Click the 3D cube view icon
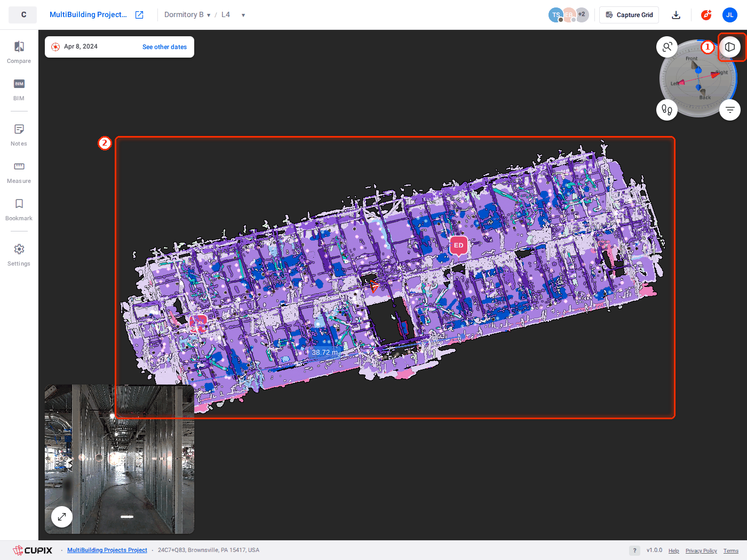747x560 pixels. (x=730, y=47)
